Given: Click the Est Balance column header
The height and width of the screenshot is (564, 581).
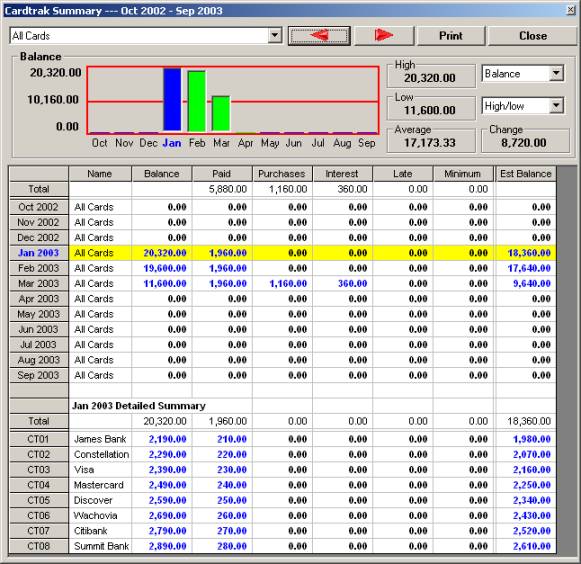Looking at the screenshot, I should pos(525,174).
